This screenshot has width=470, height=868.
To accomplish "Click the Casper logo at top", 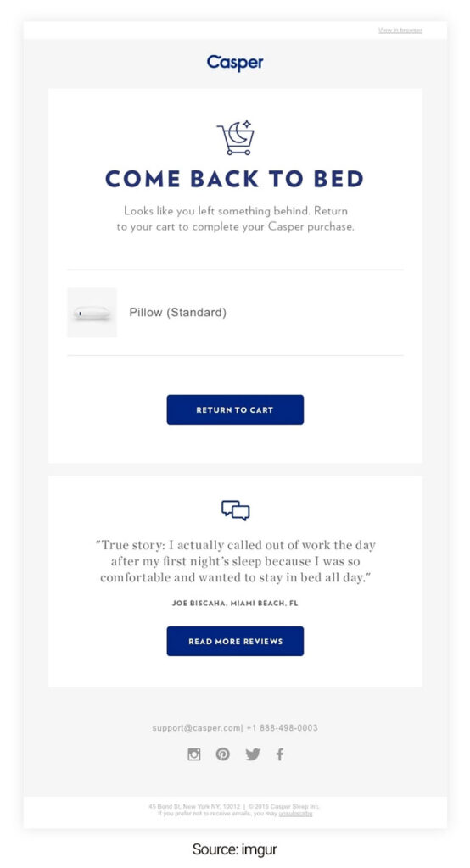I will pos(235,63).
